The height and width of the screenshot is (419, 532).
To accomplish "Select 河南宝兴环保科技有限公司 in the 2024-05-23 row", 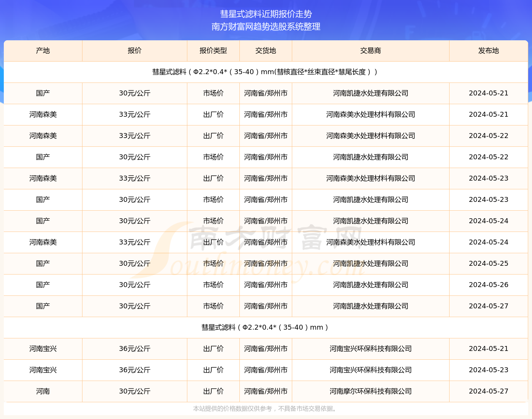I will click(x=370, y=370).
